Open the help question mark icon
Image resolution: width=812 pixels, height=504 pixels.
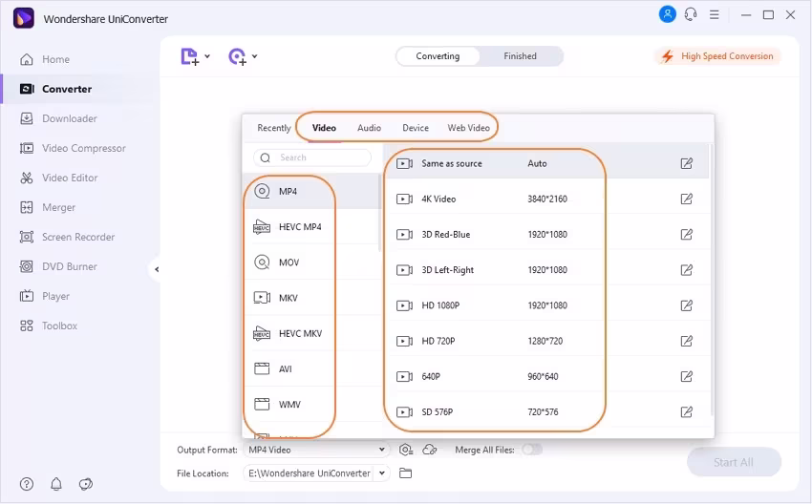click(x=27, y=484)
